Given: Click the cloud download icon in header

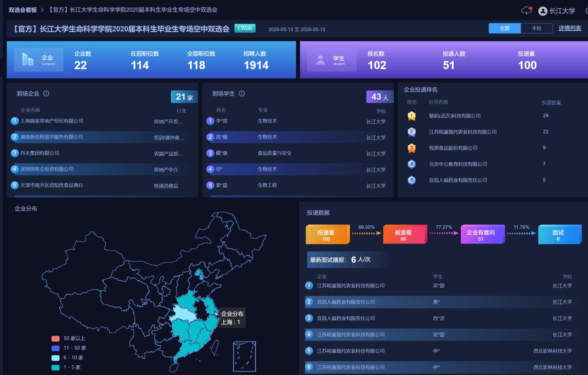Looking at the screenshot, I should click(526, 11).
